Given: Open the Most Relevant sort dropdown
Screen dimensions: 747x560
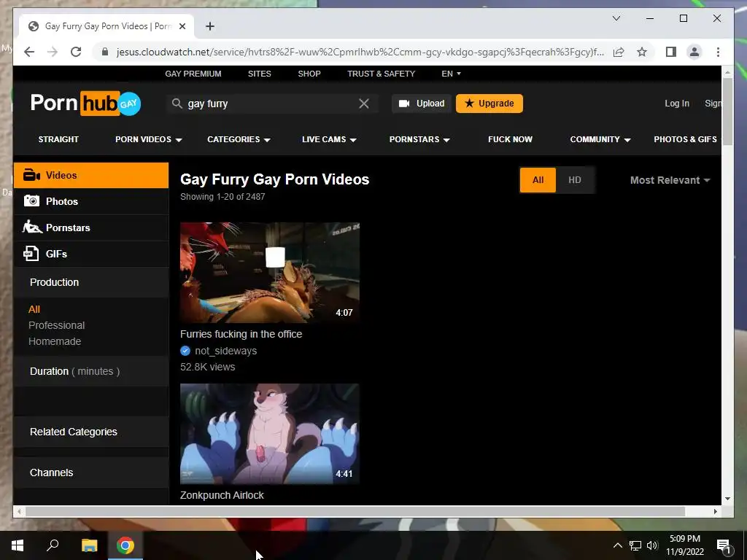Looking at the screenshot, I should click(670, 180).
